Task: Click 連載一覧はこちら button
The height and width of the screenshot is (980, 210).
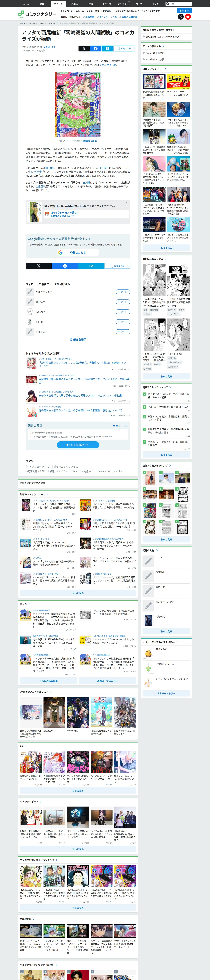Action: [107, 681]
